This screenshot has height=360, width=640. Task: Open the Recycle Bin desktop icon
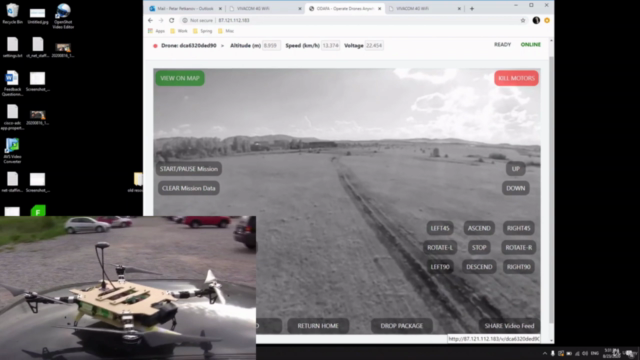click(12, 13)
